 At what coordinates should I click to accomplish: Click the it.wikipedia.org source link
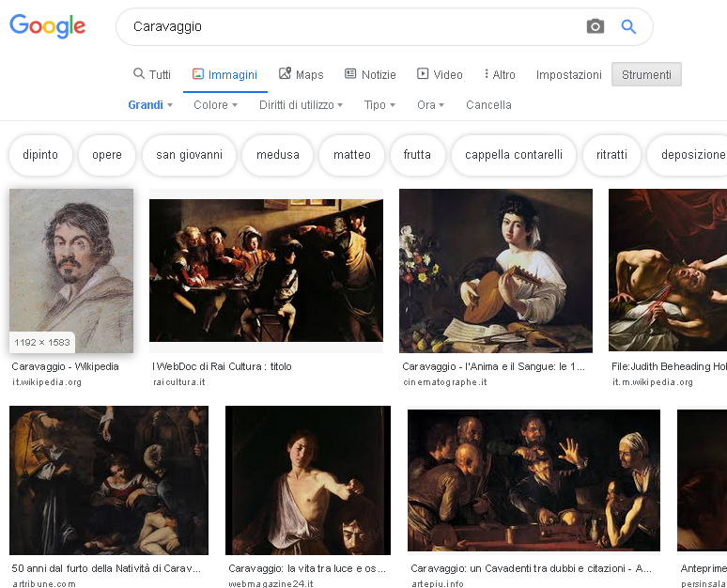[47, 382]
